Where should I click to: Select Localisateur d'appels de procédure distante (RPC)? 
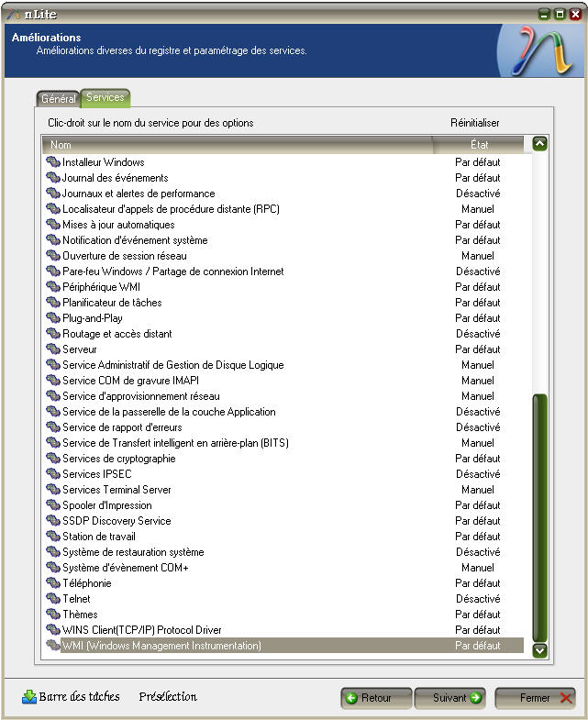click(x=283, y=209)
